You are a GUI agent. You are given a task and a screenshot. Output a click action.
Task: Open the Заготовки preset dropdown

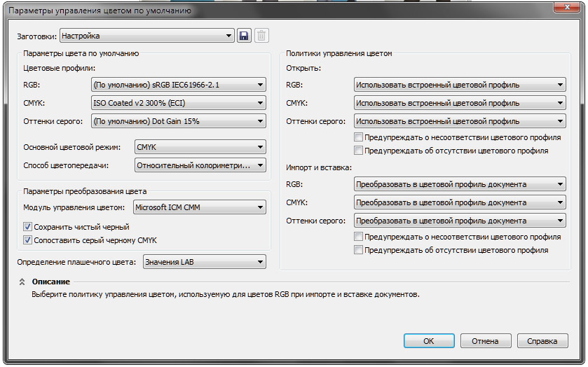pos(147,36)
